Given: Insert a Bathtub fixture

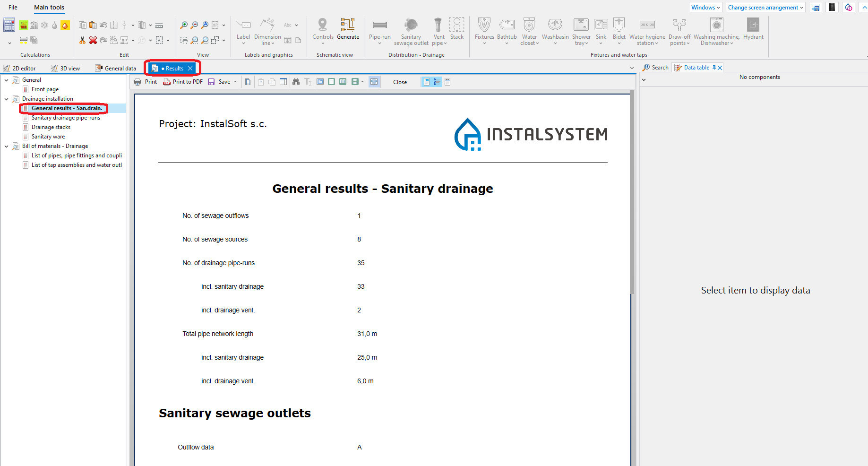Looking at the screenshot, I should [x=507, y=30].
